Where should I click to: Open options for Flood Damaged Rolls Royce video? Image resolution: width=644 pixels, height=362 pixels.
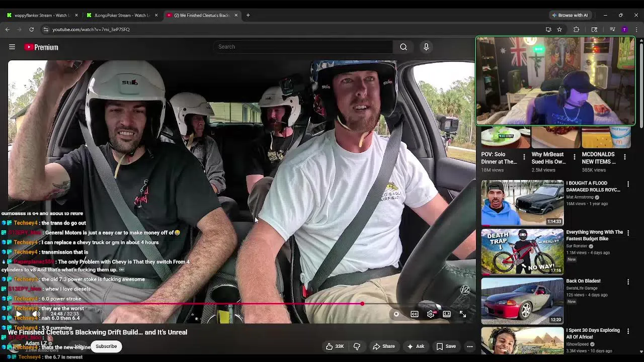[x=628, y=184]
